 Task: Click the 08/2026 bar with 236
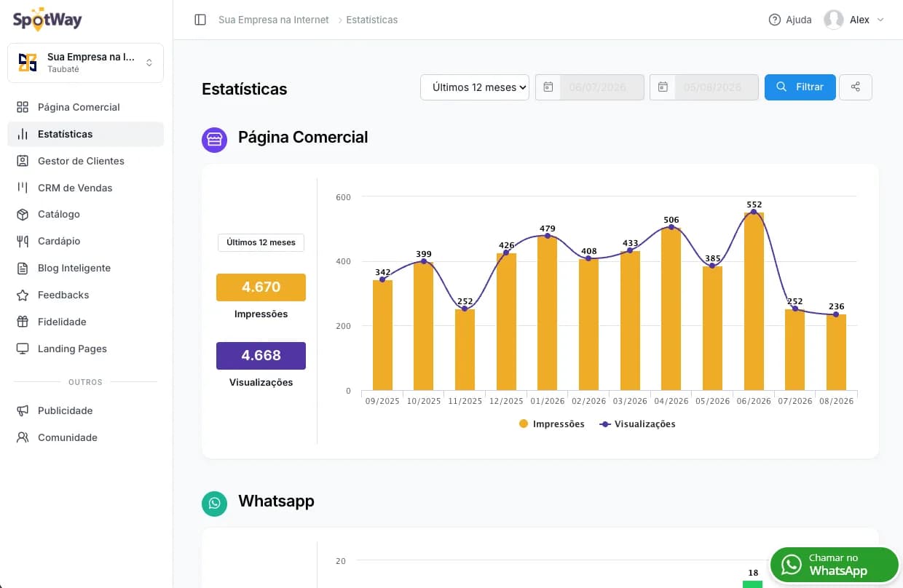click(836, 352)
